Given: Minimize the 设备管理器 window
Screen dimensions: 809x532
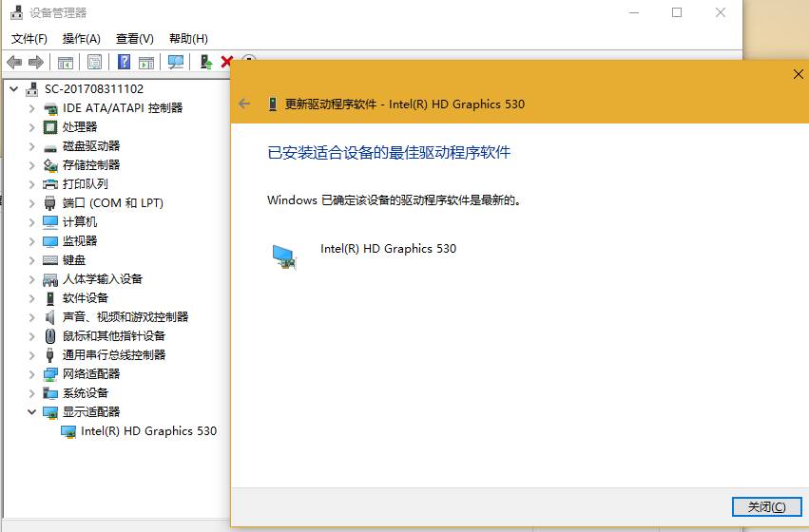Looking at the screenshot, I should pos(634,12).
